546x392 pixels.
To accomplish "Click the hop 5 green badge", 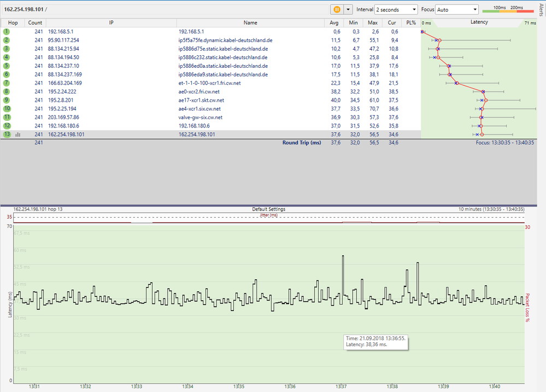I will pyautogui.click(x=7, y=66).
